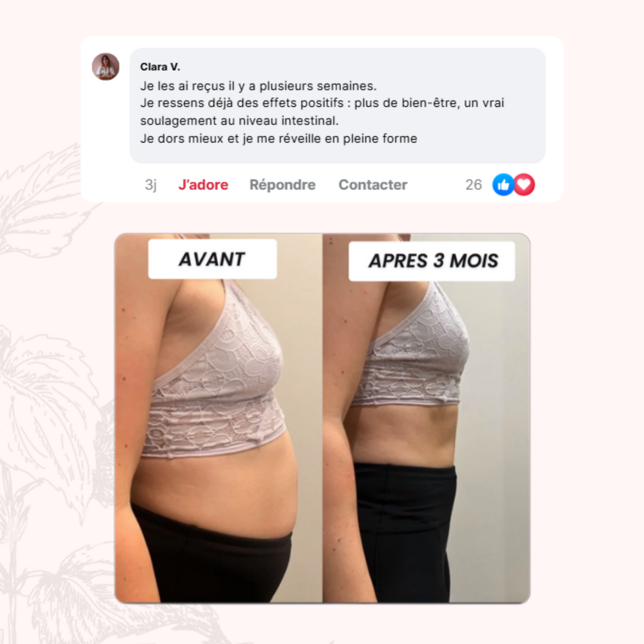The width and height of the screenshot is (644, 644).
Task: Click the 3j comment timestamp
Action: 151,185
